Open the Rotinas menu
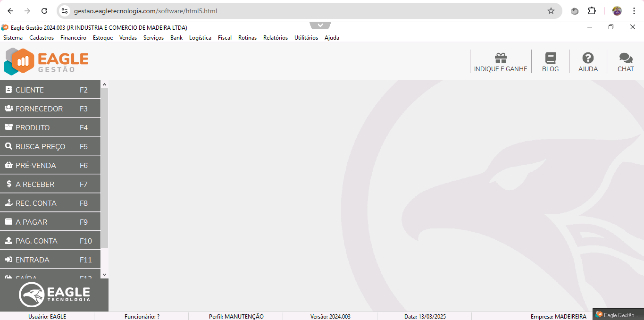Viewport: 644px width, 320px height. coord(247,38)
